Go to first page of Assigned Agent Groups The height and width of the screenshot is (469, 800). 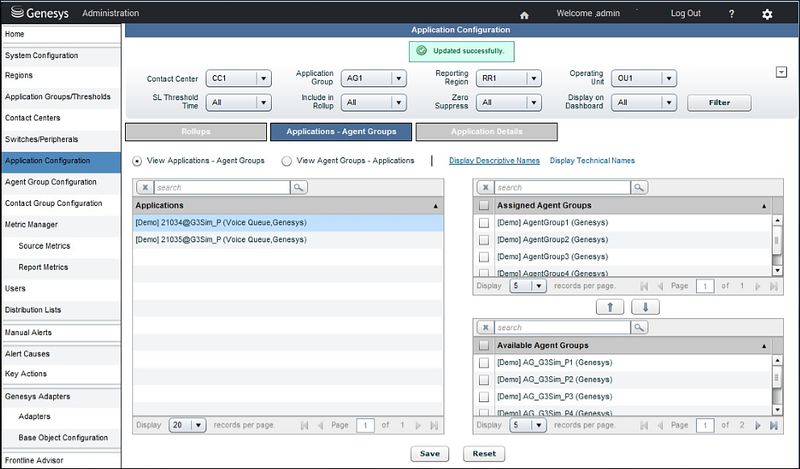[x=644, y=286]
